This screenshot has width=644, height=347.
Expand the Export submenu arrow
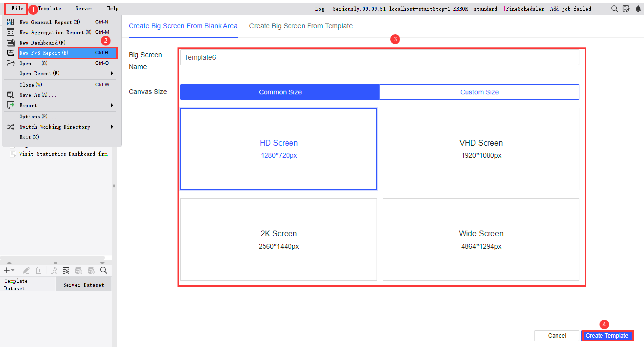[x=112, y=105]
